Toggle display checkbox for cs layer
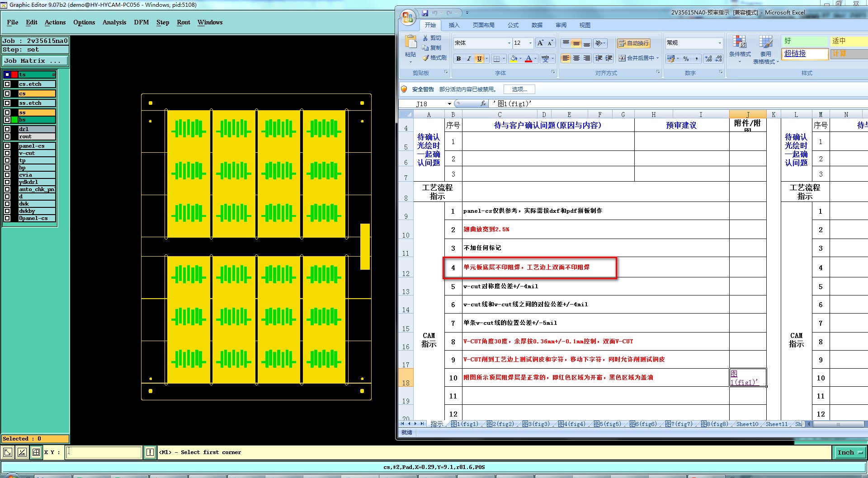868x478 pixels. [x=7, y=94]
